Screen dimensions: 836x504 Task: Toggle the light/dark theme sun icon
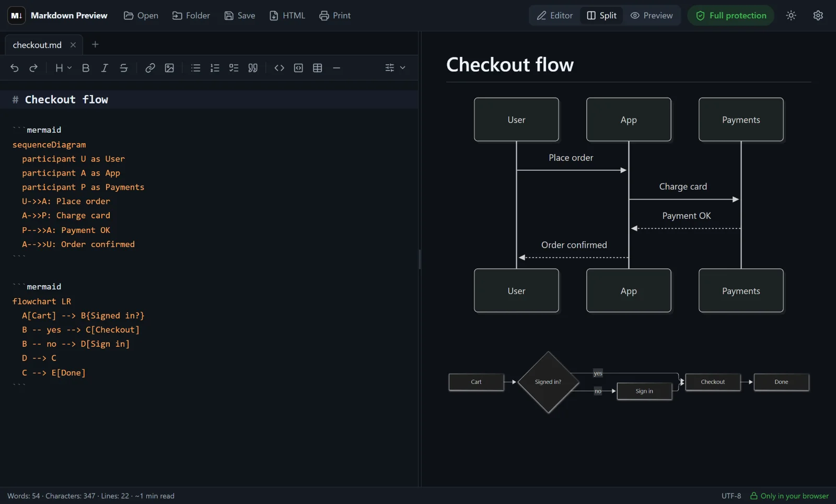pyautogui.click(x=791, y=16)
